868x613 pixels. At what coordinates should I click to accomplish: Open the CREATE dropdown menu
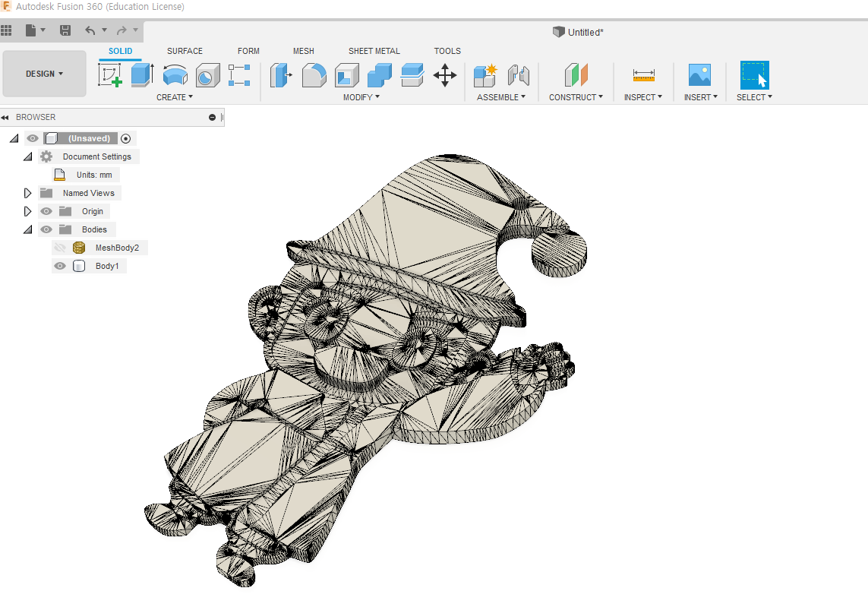pyautogui.click(x=175, y=97)
